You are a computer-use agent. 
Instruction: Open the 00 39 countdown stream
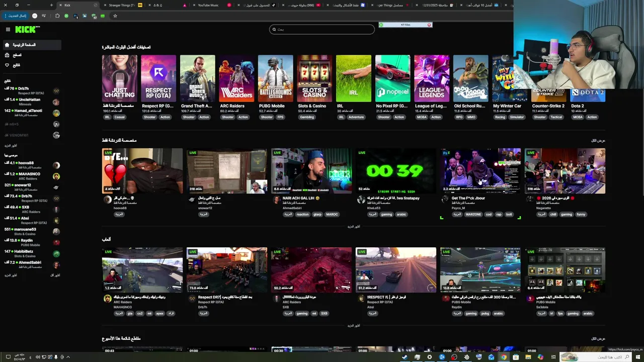click(396, 170)
